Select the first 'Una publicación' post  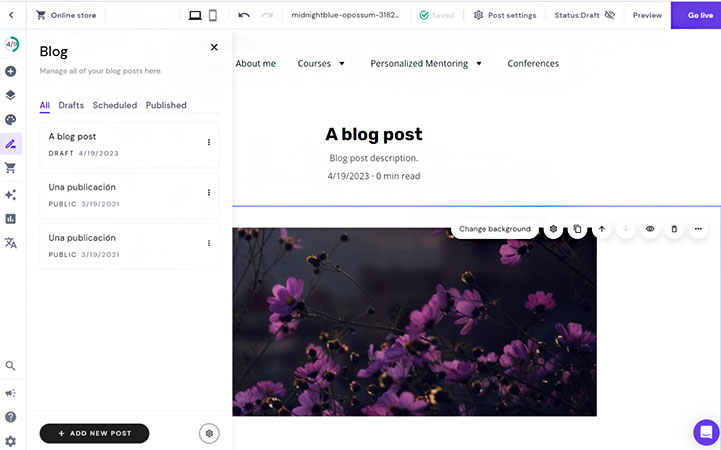click(x=129, y=195)
